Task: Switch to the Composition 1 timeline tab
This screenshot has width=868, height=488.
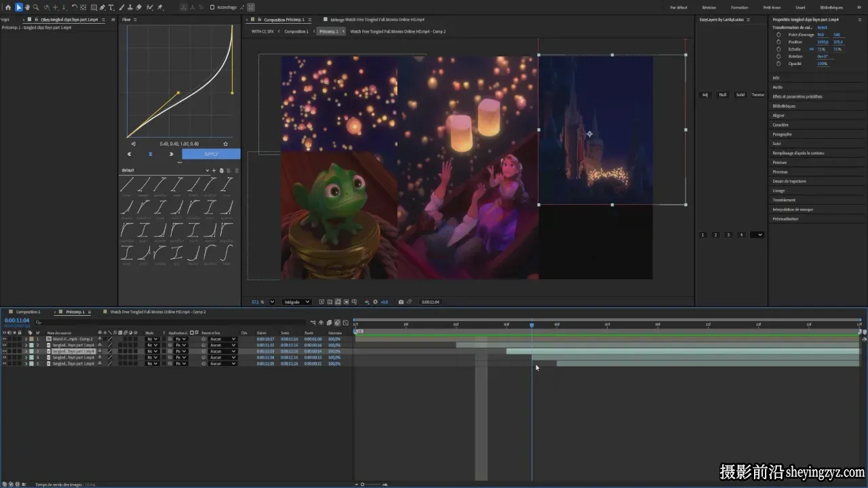Action: 28,312
